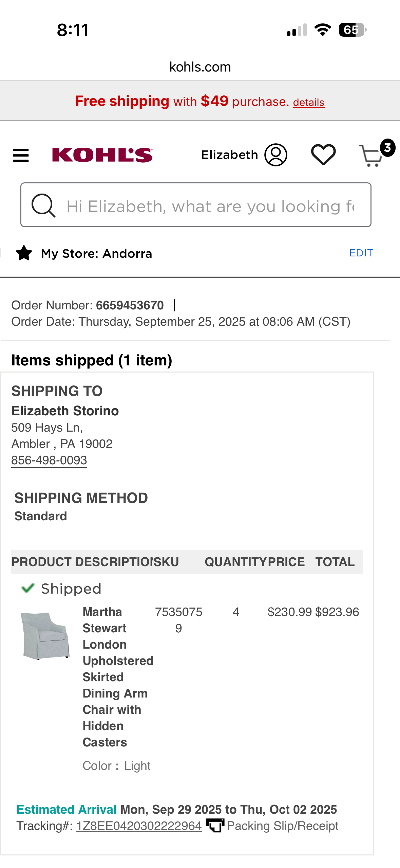
Task: Tap the kohls.com address bar
Action: point(200,67)
